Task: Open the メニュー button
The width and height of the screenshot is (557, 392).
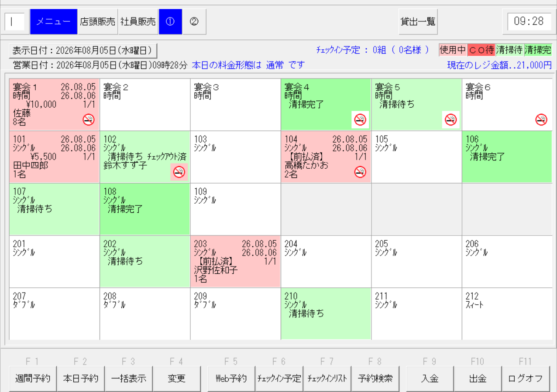Action: (x=54, y=21)
